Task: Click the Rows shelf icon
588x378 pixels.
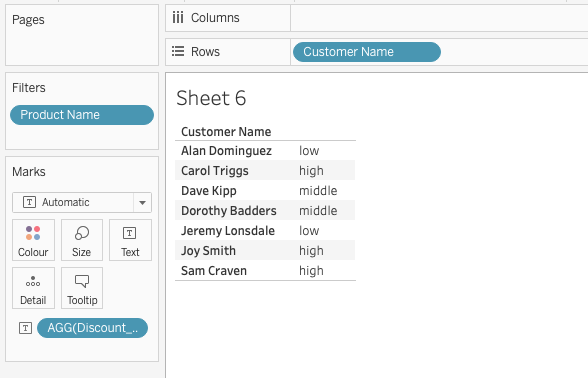Action: [178, 51]
